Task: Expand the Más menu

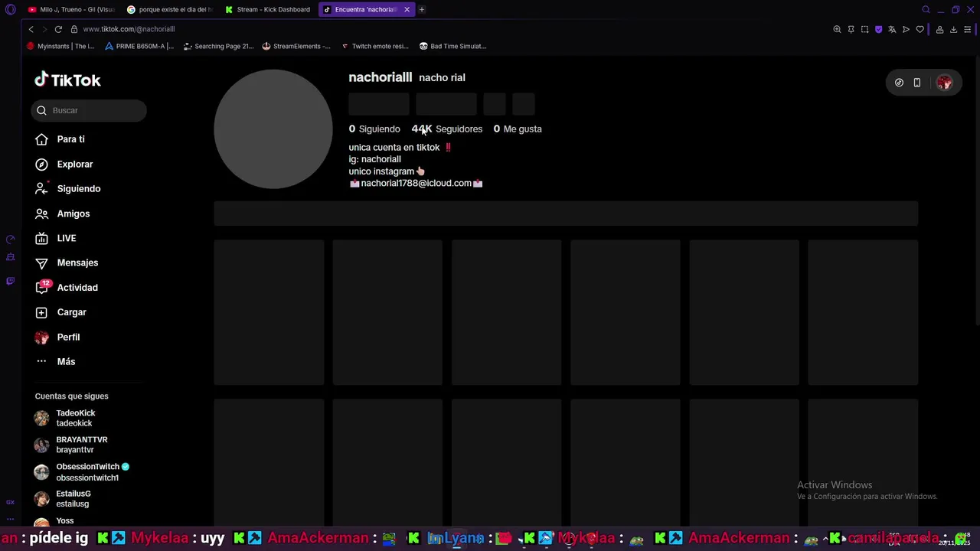Action: pyautogui.click(x=66, y=361)
